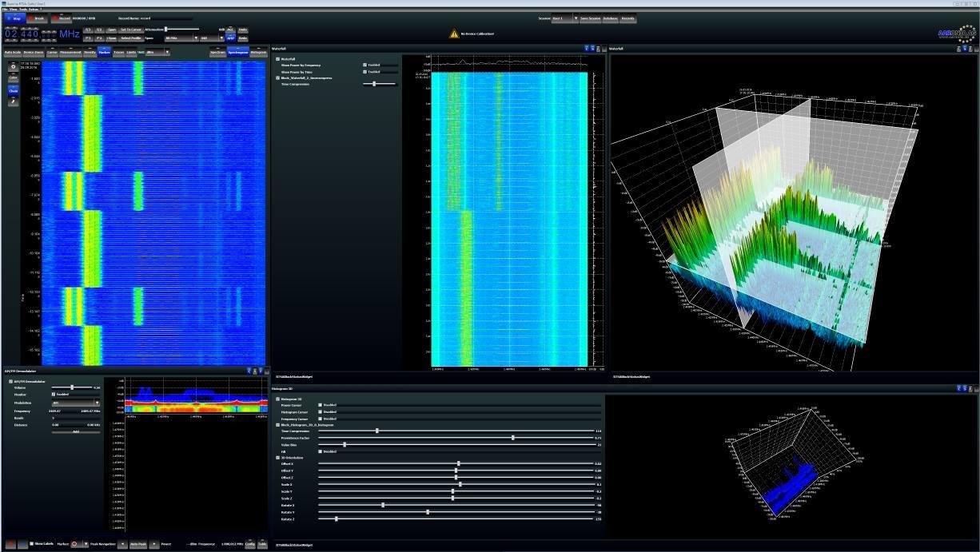The image size is (980, 552).
Task: Enable the Fill checkbox in Histogram 3D
Action: (320, 451)
